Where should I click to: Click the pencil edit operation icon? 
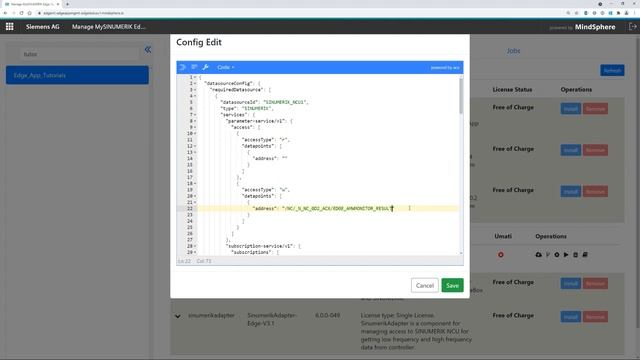[x=548, y=255]
